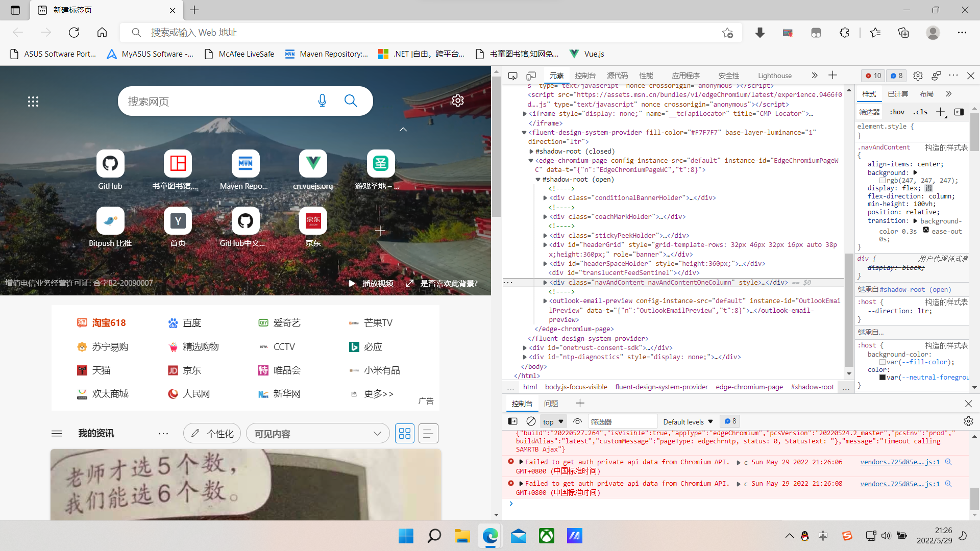Collapse the quick links with the chevron

[403, 130]
